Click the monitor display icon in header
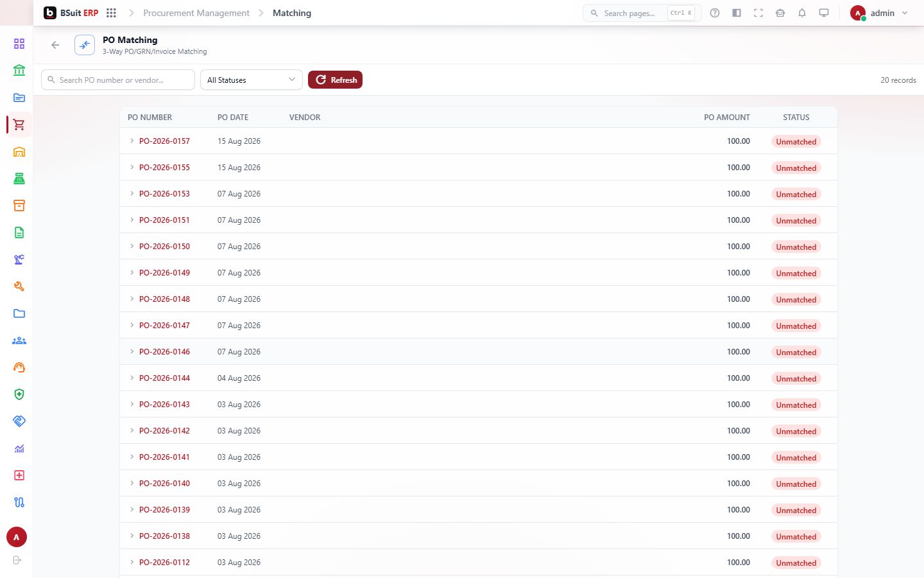924x578 pixels. [x=824, y=13]
